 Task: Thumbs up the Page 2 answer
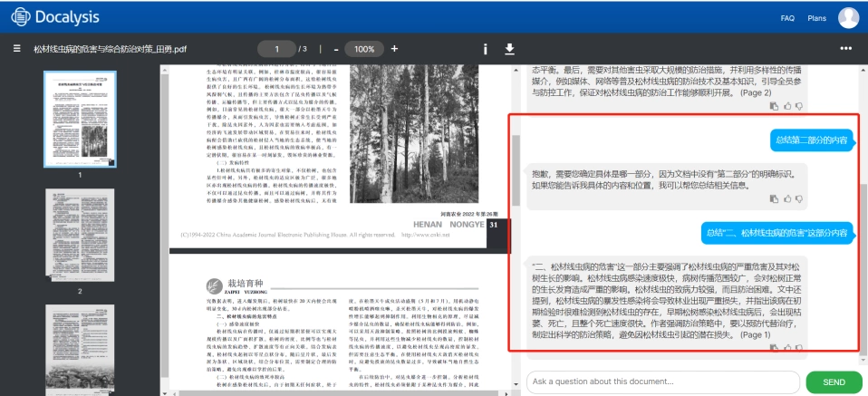point(787,106)
